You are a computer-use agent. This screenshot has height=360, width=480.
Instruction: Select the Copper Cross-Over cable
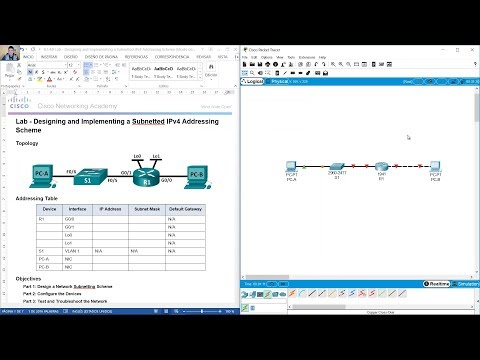322,293
